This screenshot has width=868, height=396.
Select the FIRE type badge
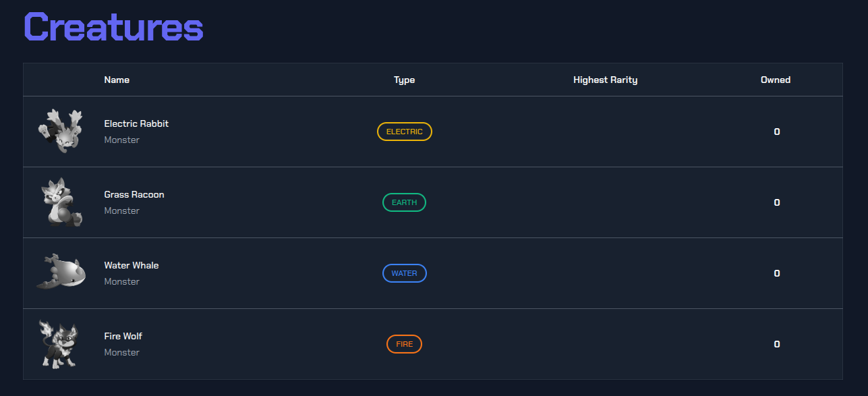click(404, 344)
